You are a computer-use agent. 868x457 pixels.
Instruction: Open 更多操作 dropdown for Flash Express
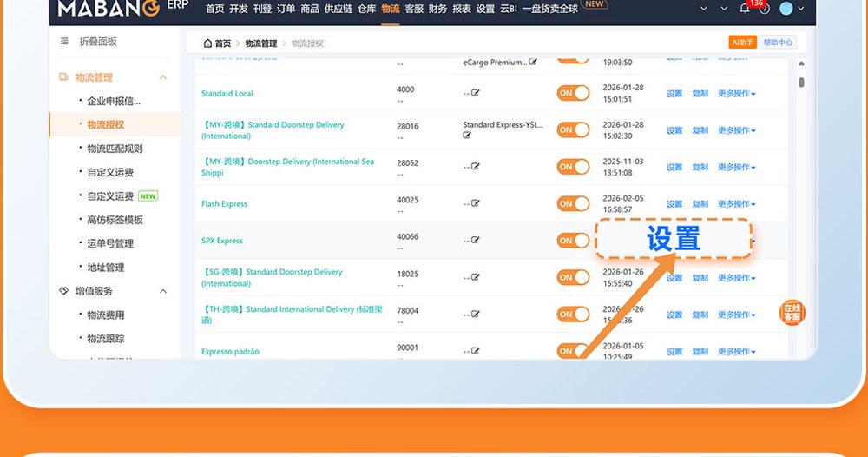(x=736, y=204)
